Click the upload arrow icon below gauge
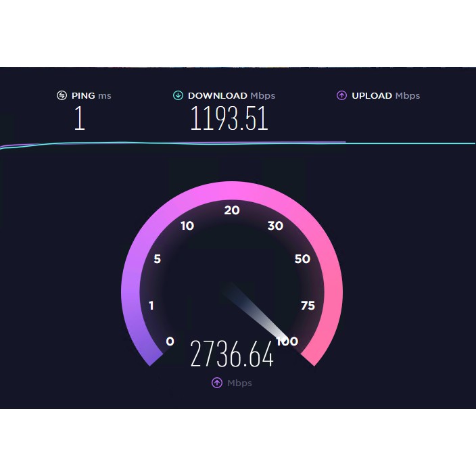This screenshot has height=476, width=476. [x=217, y=383]
